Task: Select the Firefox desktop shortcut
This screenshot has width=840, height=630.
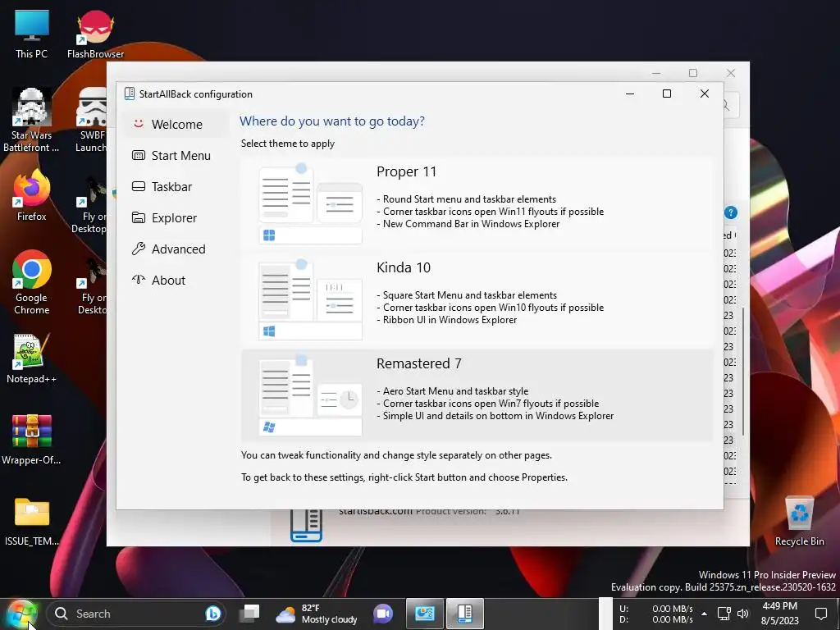Action: pos(32,195)
